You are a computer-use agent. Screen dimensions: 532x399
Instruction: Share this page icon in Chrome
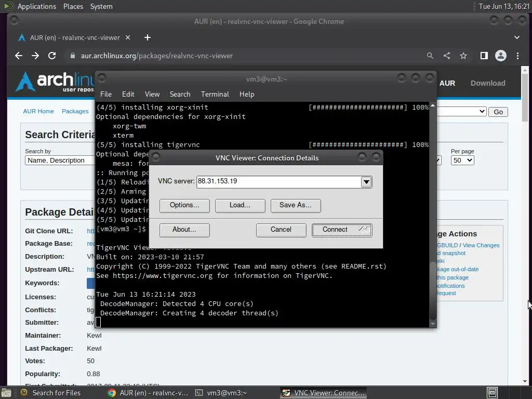click(447, 56)
